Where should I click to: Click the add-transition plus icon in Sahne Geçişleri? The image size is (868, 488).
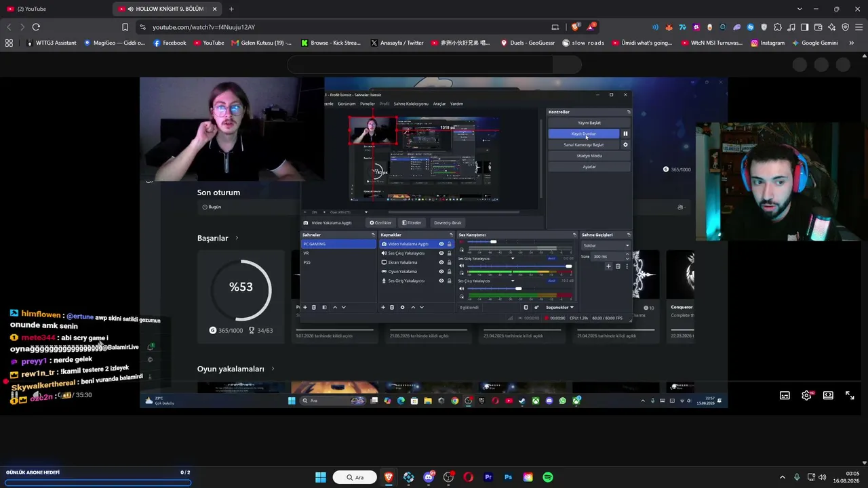click(608, 266)
